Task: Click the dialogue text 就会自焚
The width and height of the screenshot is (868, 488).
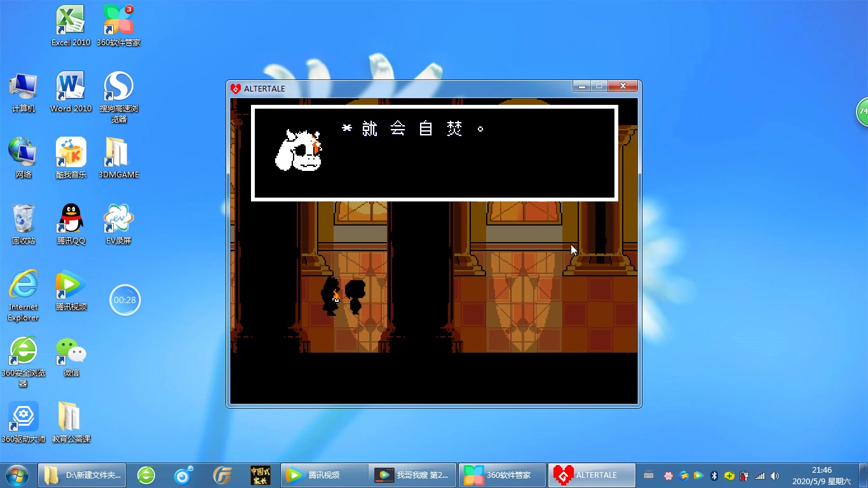Action: pyautogui.click(x=413, y=129)
